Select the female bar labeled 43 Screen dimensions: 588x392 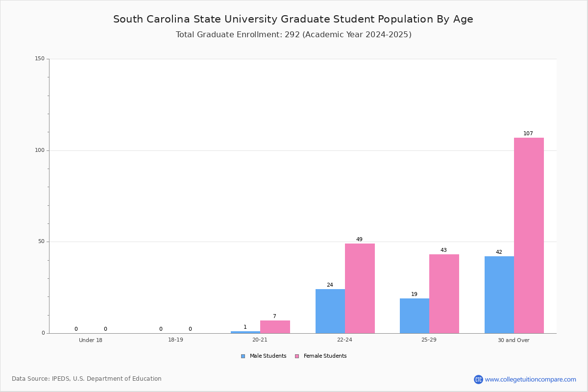click(444, 294)
